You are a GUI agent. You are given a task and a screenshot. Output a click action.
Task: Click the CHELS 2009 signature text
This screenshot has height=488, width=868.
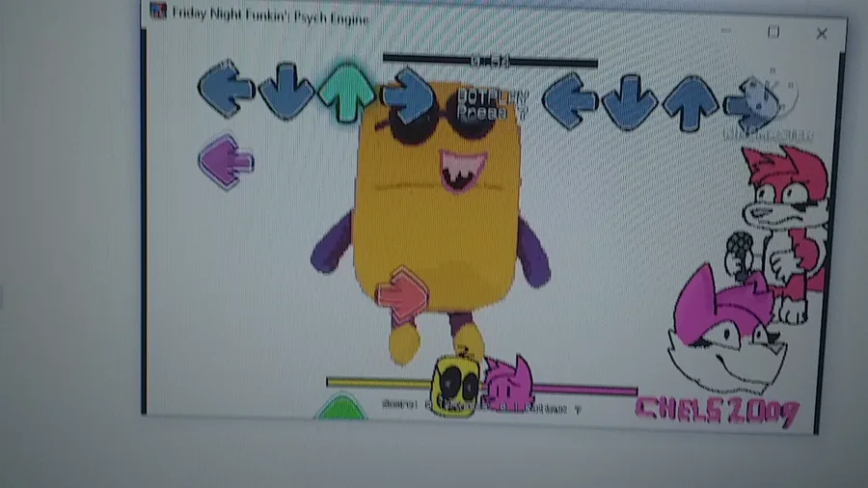(718, 412)
